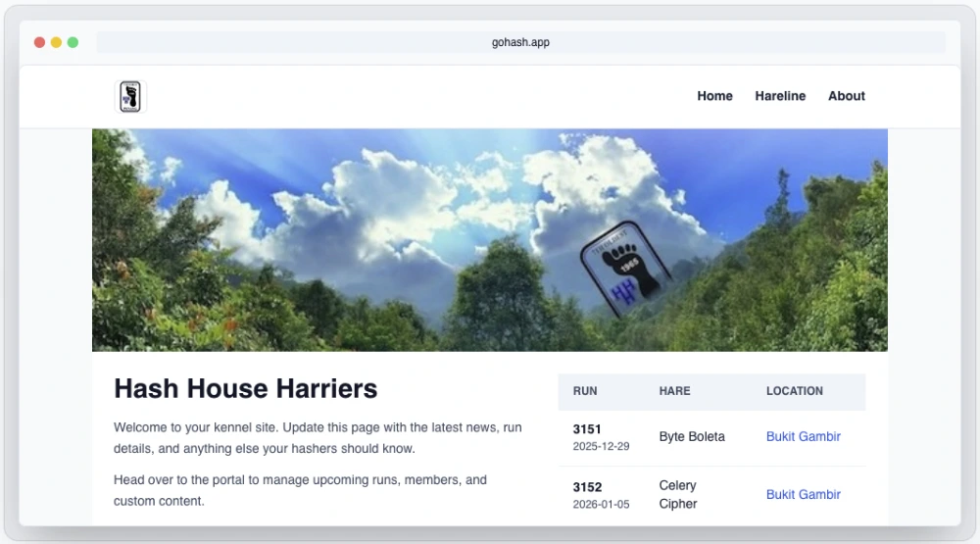Go to the Hareline page

780,96
